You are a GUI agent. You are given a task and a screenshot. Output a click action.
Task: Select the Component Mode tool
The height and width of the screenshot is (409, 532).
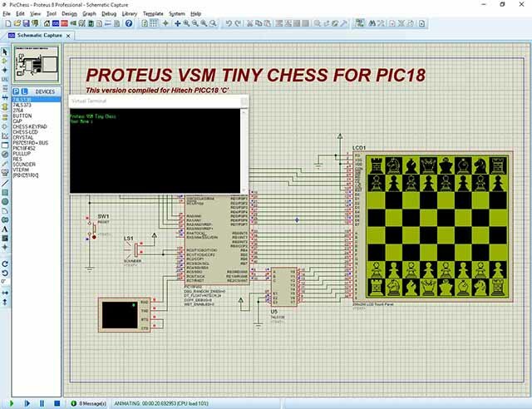[x=5, y=61]
